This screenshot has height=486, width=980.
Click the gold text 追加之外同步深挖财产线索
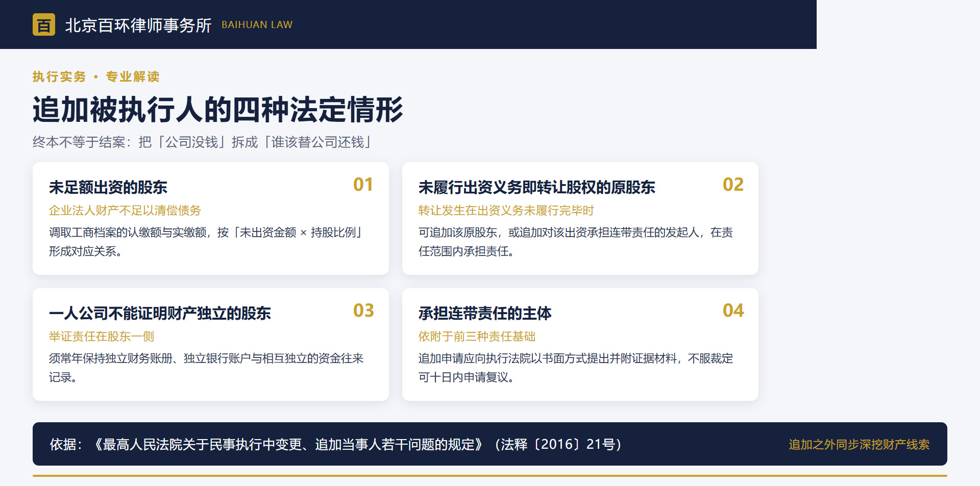859,444
